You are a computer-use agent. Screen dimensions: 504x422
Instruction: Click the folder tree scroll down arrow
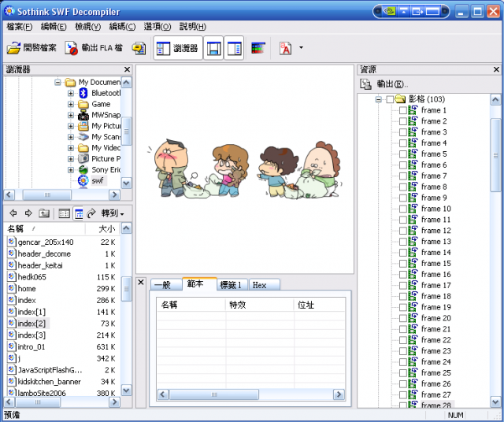tap(126, 183)
